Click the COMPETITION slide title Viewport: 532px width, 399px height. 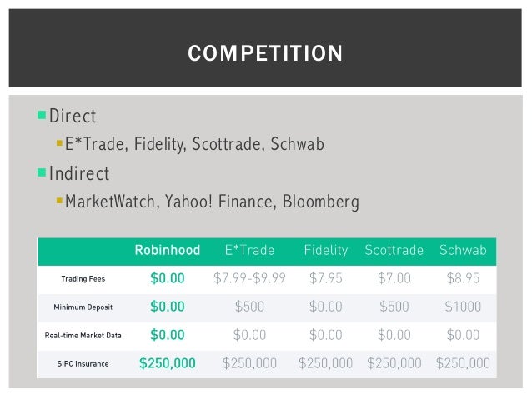click(265, 54)
